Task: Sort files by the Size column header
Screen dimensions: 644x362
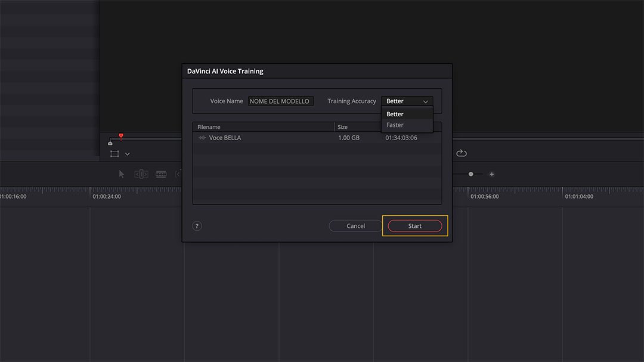Action: tap(357, 127)
